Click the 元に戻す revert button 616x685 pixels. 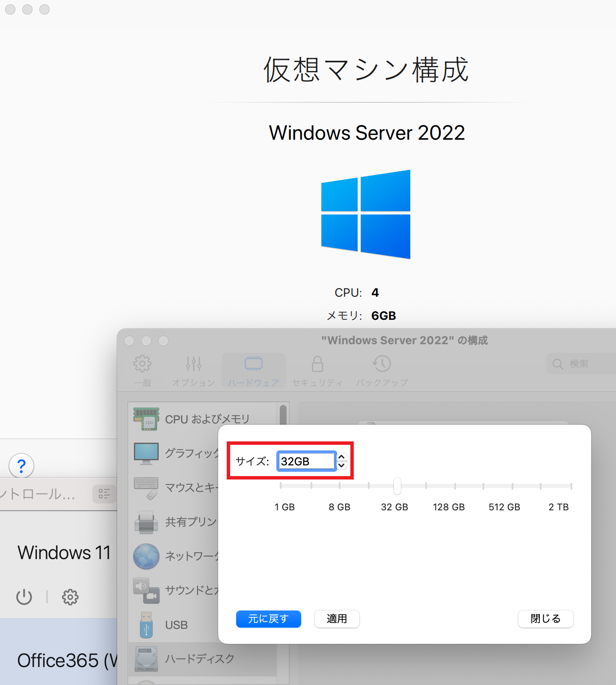click(269, 619)
